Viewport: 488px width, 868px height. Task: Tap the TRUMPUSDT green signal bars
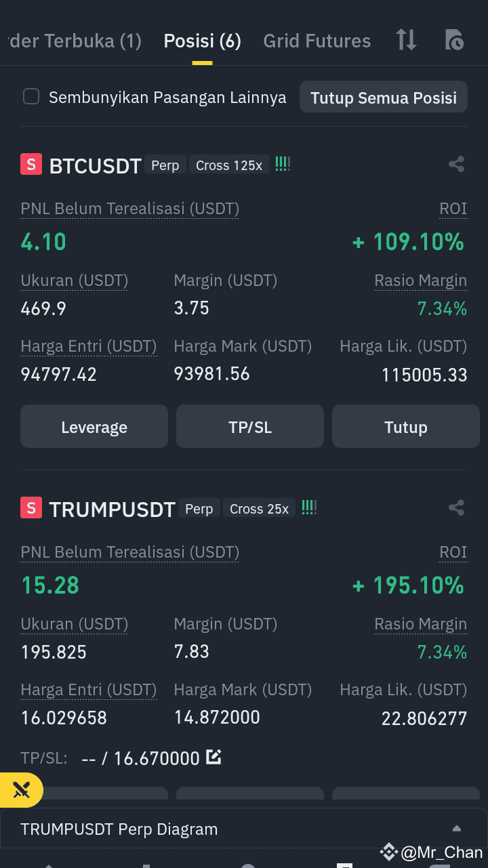309,507
